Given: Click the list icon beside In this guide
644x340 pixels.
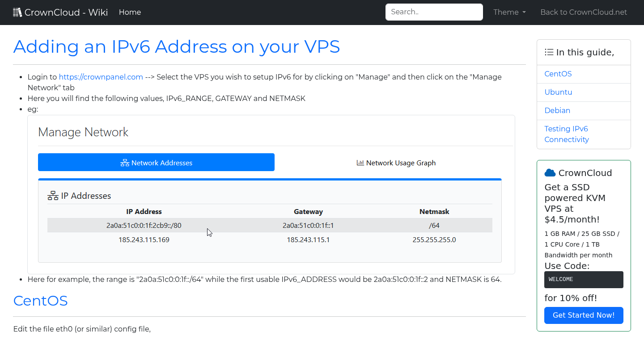Looking at the screenshot, I should (x=549, y=52).
